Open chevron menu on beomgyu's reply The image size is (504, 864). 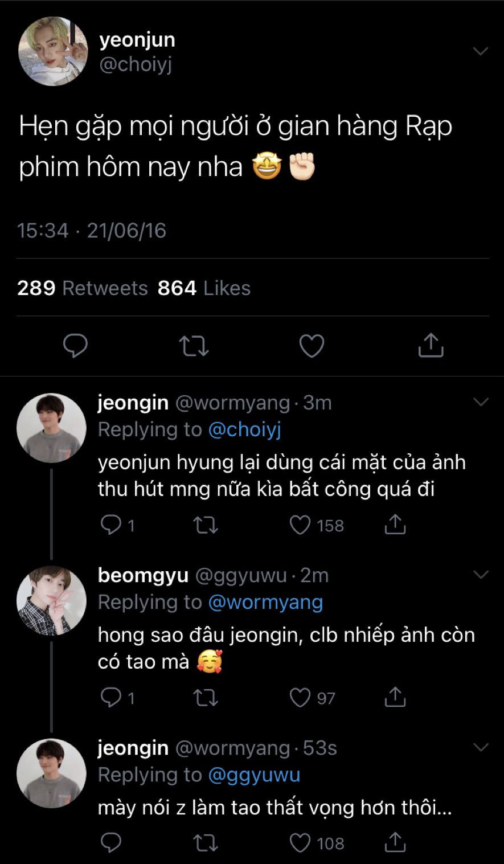pyautogui.click(x=481, y=575)
